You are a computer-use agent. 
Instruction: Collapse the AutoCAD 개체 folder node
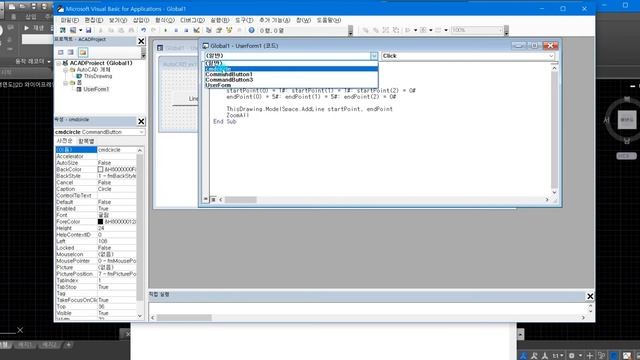point(65,70)
